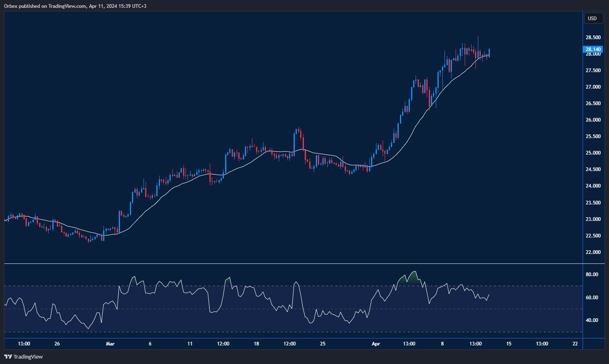Open the USD currency button

coord(593,18)
